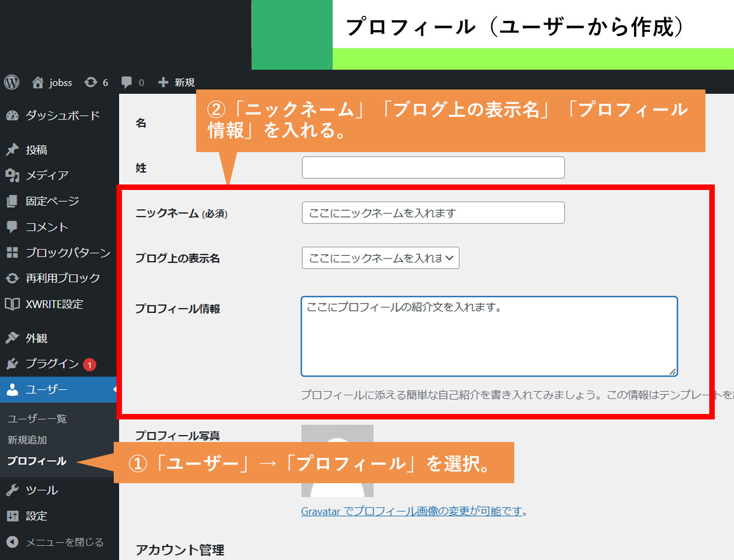Click the 投稿 pushpin icon
The width and height of the screenshot is (734, 560).
point(12,149)
